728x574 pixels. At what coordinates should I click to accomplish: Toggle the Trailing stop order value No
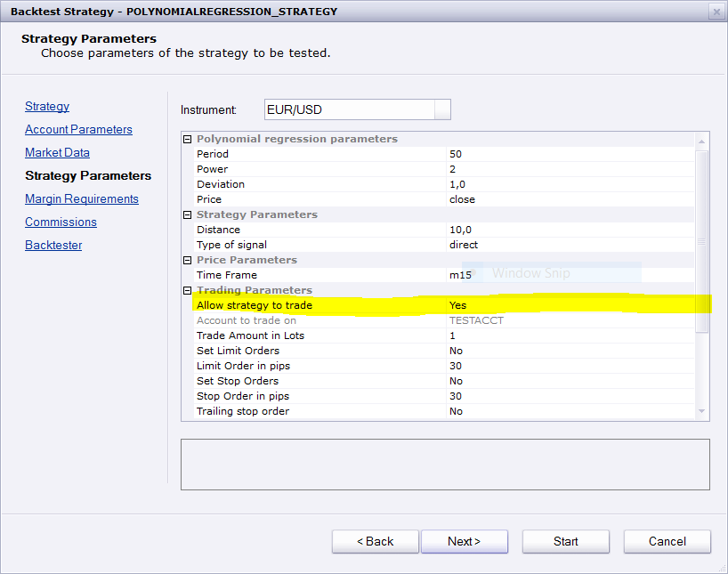(x=570, y=411)
